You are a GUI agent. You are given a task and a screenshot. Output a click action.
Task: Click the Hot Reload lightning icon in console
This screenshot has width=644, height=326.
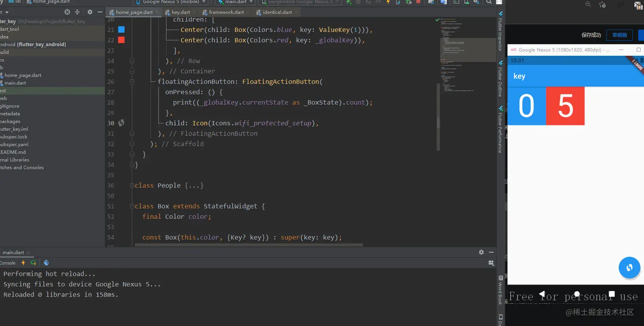23,263
